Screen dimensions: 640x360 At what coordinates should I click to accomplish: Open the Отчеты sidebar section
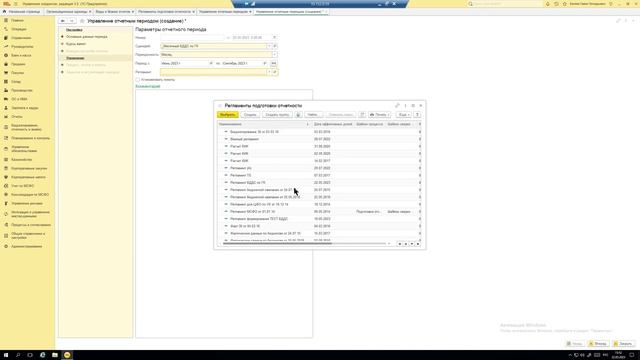pyautogui.click(x=17, y=116)
